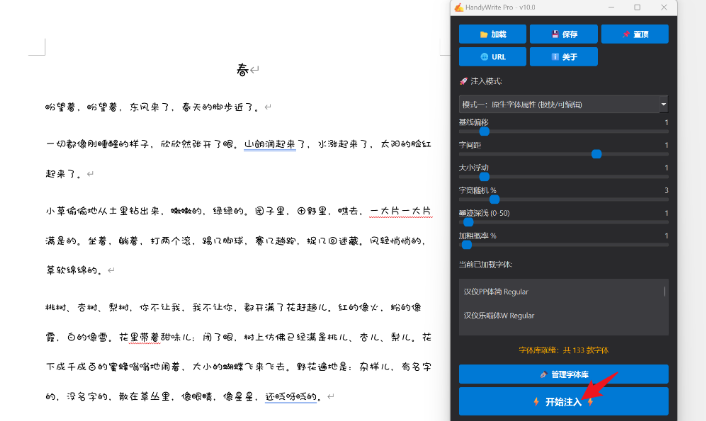Click the 加载 (Load) folder button
This screenshot has height=421, width=706.
point(492,34)
